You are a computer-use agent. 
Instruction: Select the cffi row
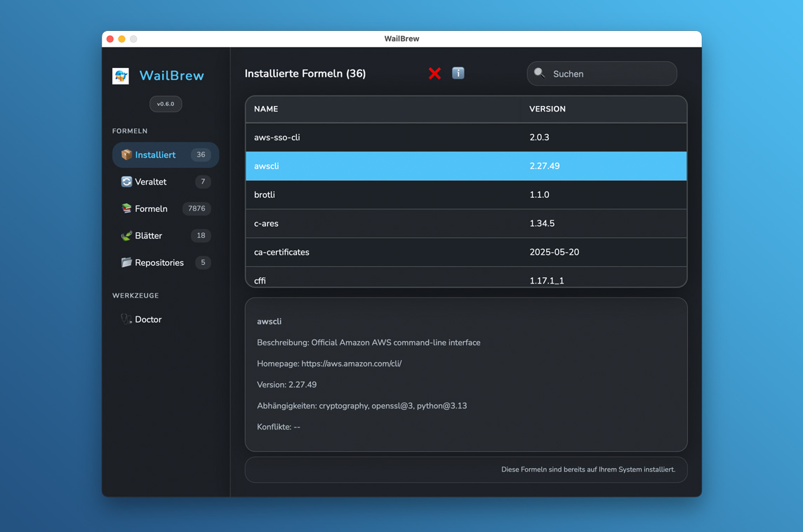click(x=466, y=277)
